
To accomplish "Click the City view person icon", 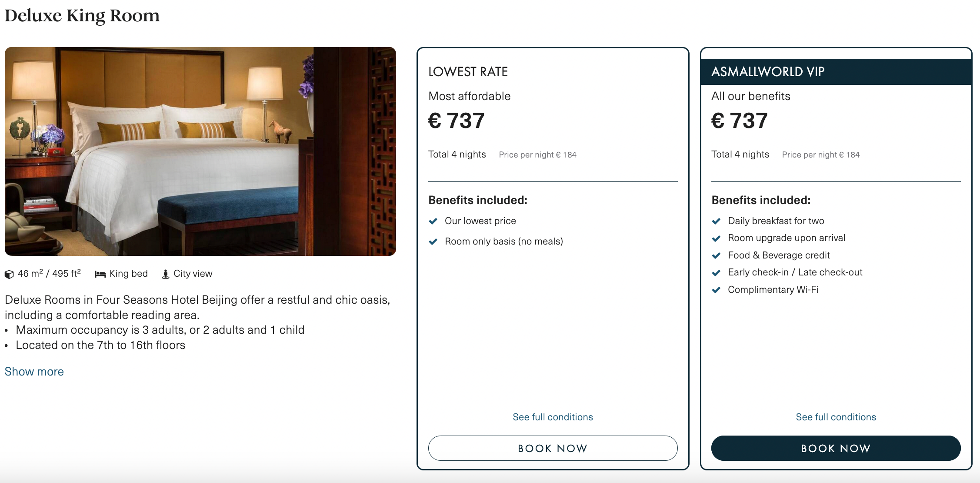I will click(165, 274).
